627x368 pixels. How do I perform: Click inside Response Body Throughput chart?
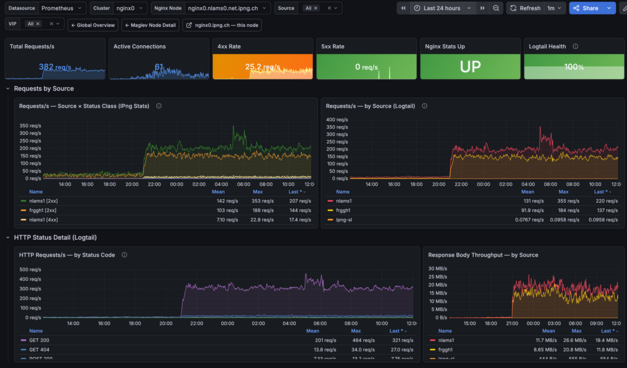tap(534, 293)
